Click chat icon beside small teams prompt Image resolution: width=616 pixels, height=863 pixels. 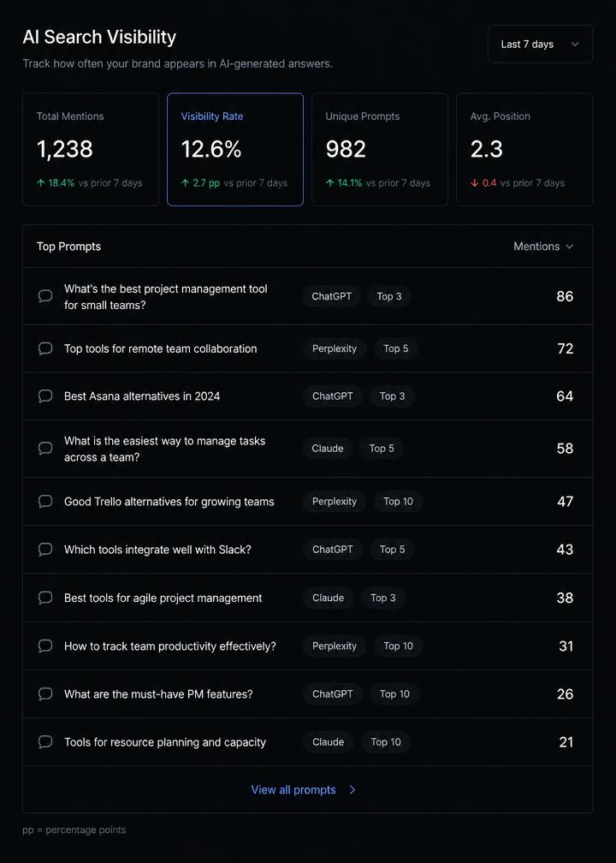[45, 296]
